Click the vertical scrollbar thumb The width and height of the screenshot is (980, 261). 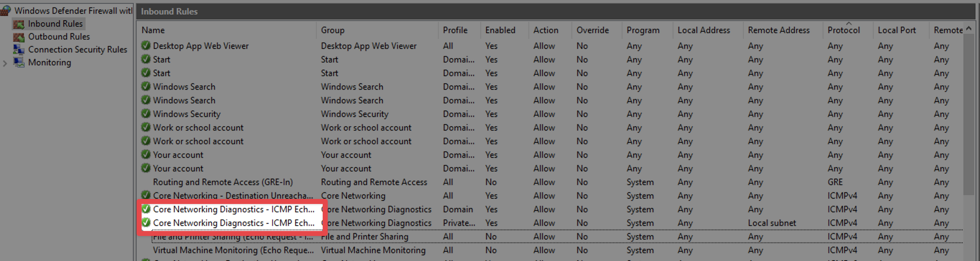point(969,114)
